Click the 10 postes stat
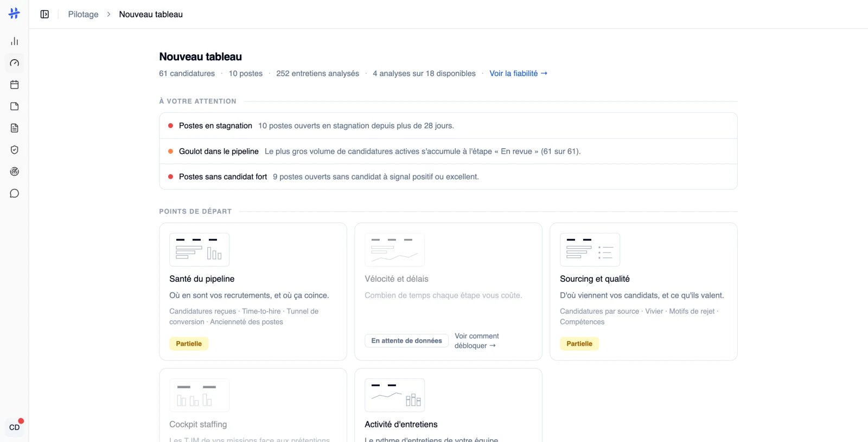 coord(245,73)
